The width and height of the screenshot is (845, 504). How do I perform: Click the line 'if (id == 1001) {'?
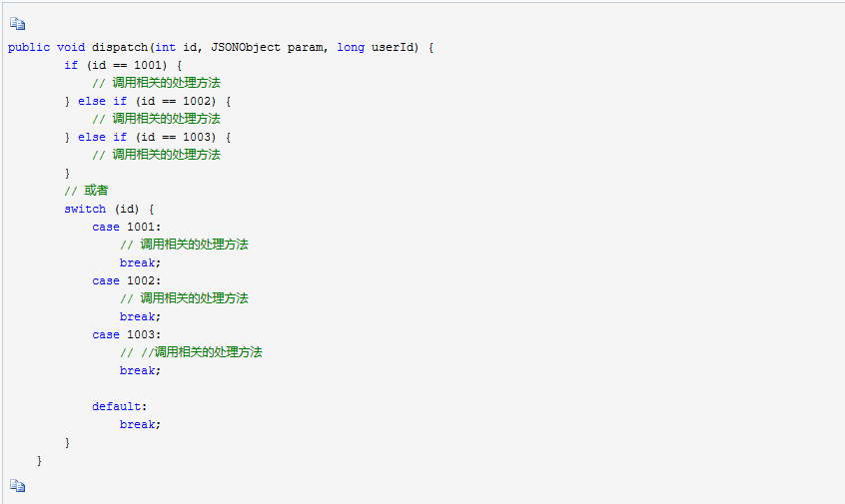click(x=123, y=65)
